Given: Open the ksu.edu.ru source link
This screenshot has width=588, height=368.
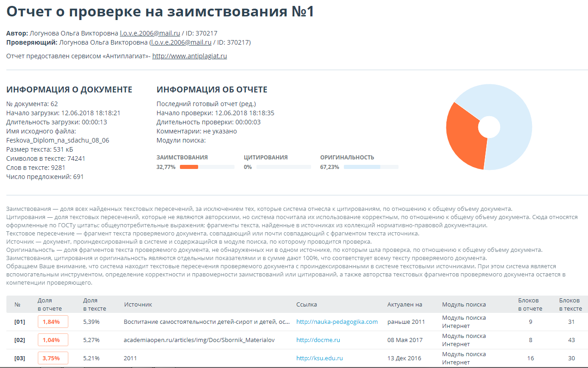Looking at the screenshot, I should point(319,358).
